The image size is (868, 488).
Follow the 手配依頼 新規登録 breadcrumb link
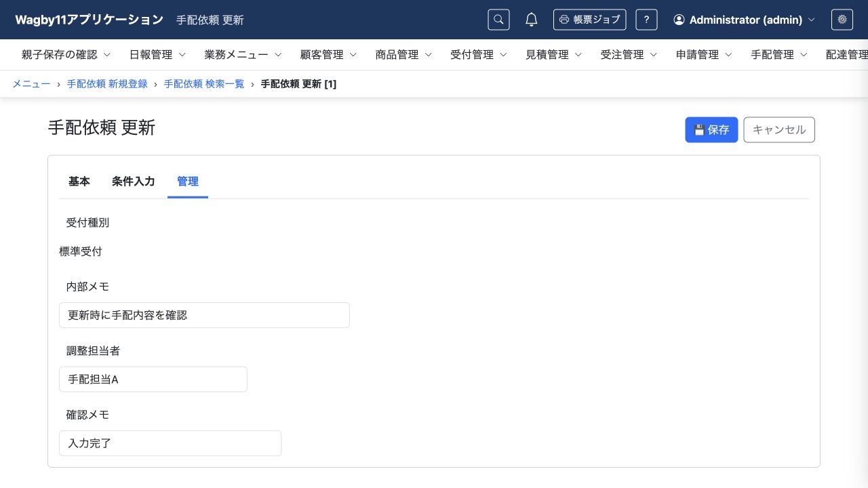pyautogui.click(x=107, y=84)
